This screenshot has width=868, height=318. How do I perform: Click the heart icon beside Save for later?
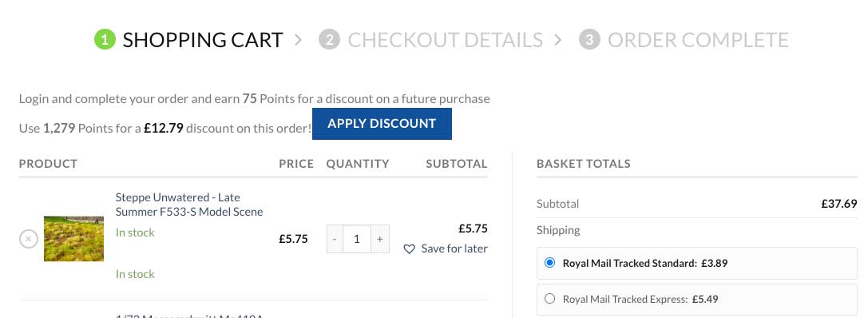(x=409, y=249)
